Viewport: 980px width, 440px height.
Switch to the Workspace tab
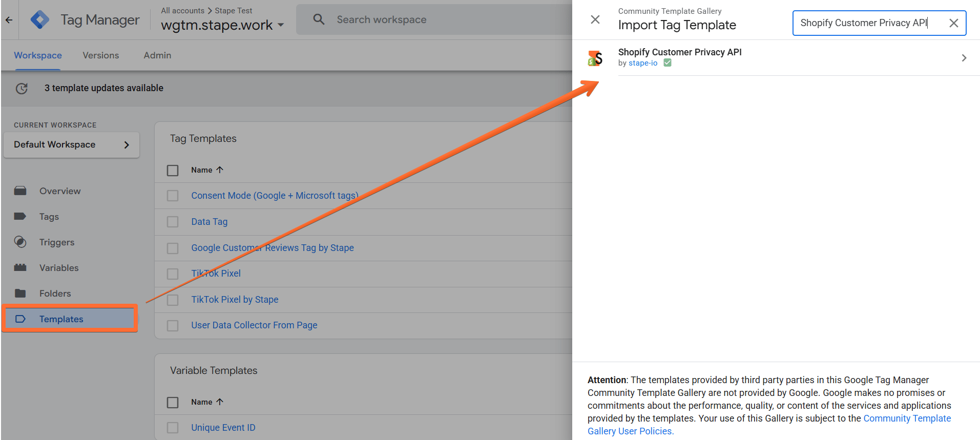pyautogui.click(x=38, y=55)
